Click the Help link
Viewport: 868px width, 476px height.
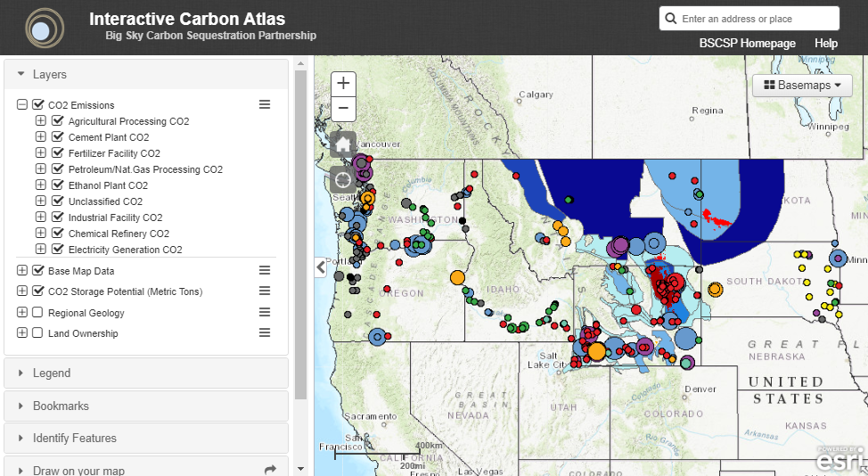tap(825, 44)
